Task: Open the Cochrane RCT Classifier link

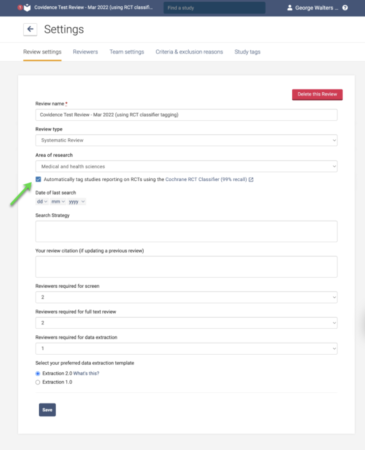Action: pyautogui.click(x=206, y=179)
